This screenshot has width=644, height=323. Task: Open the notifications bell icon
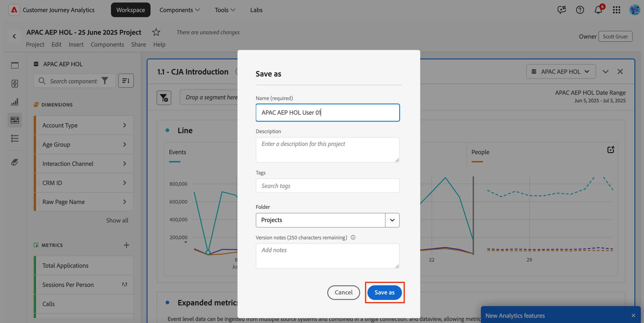pos(598,10)
